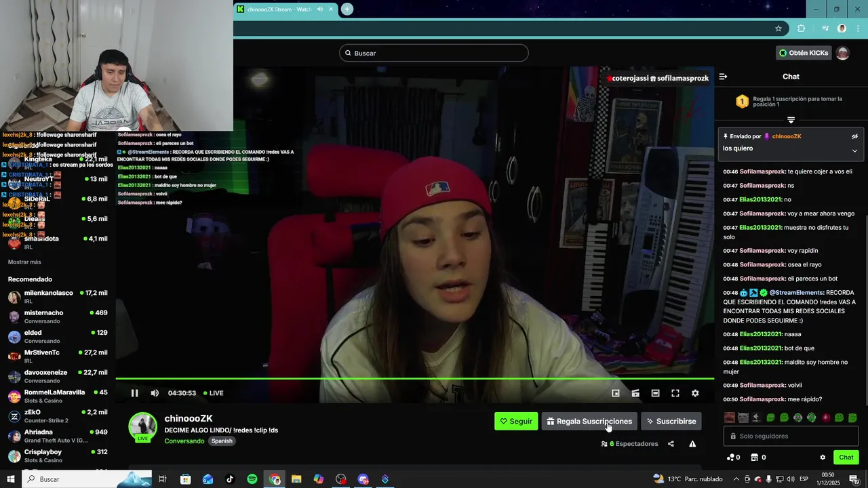Toggle theater mode in the player
Viewport: 868px width, 488px height.
coord(655,393)
